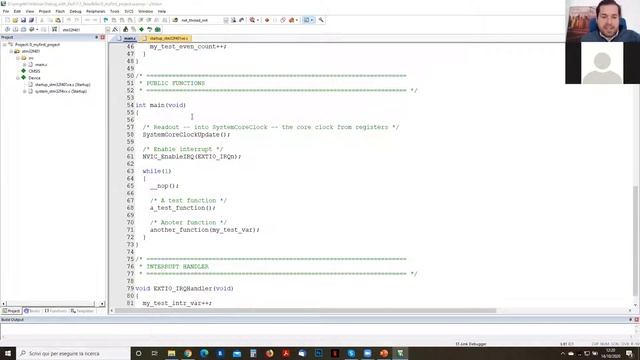This screenshot has height=360, width=640.
Task: Click the Rebuild all toolbar icon
Action: coord(23,29)
